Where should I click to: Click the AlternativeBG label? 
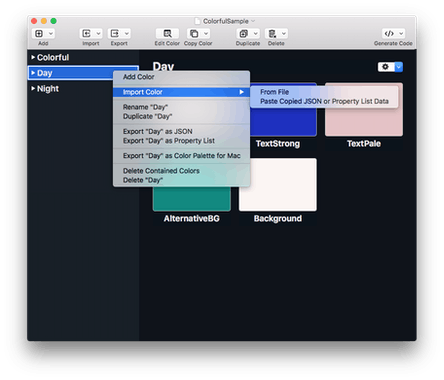(x=192, y=218)
